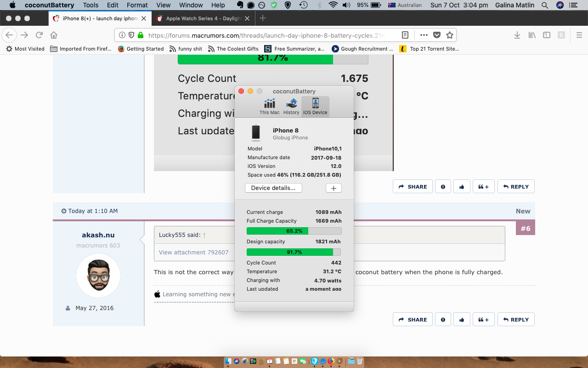
Task: Like post #6 with the thumbs-up
Action: pyautogui.click(x=462, y=320)
